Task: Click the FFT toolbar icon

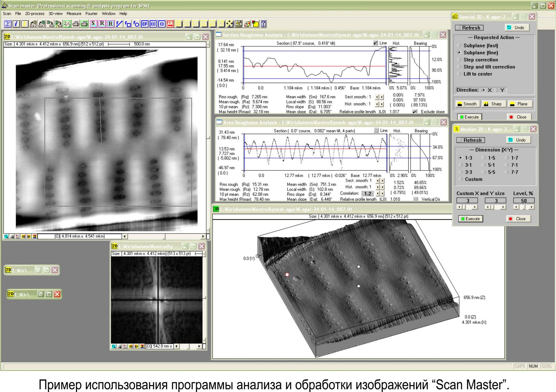Action: coord(170,24)
